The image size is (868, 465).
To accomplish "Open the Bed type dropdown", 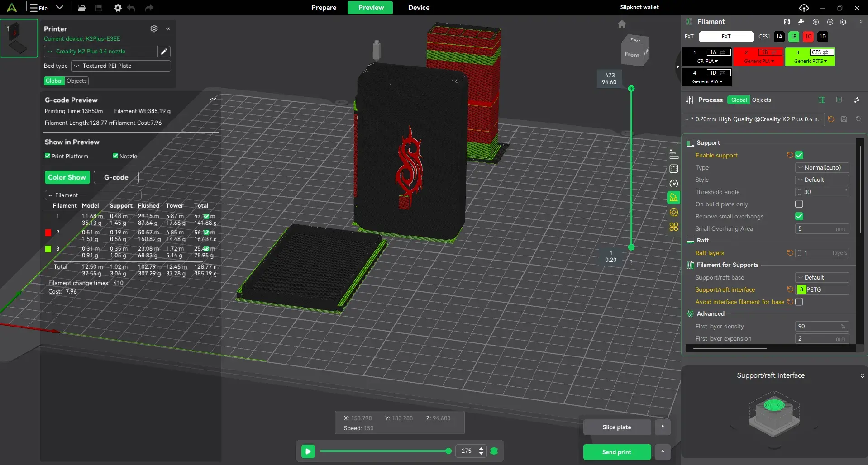I will [x=121, y=66].
